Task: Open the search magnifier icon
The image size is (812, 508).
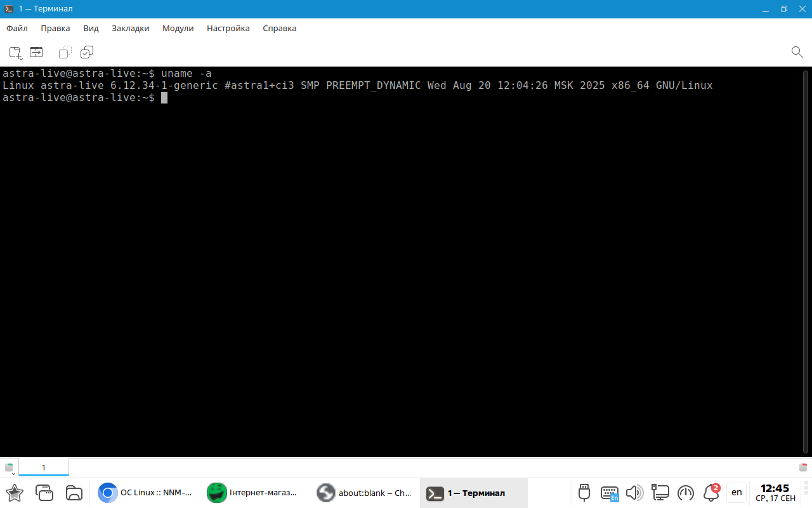Action: pyautogui.click(x=797, y=52)
